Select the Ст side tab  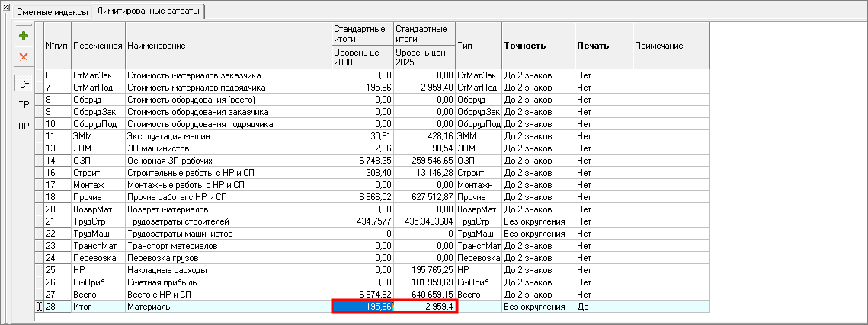tap(24, 84)
